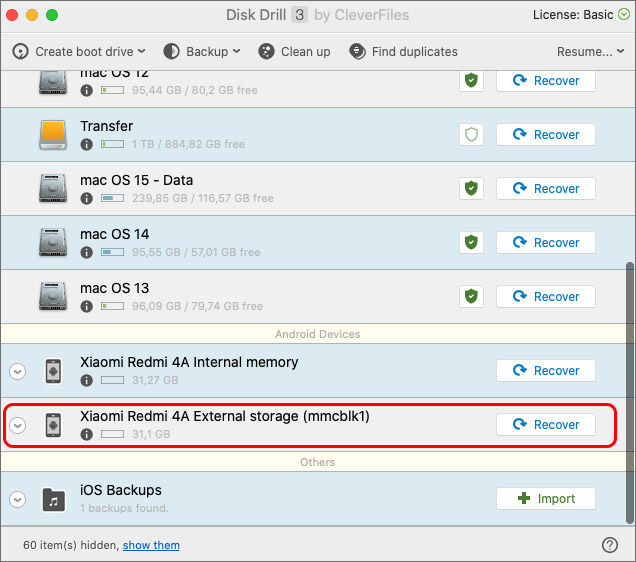Open the Resume... dropdown
This screenshot has height=562, width=636.
coord(590,51)
